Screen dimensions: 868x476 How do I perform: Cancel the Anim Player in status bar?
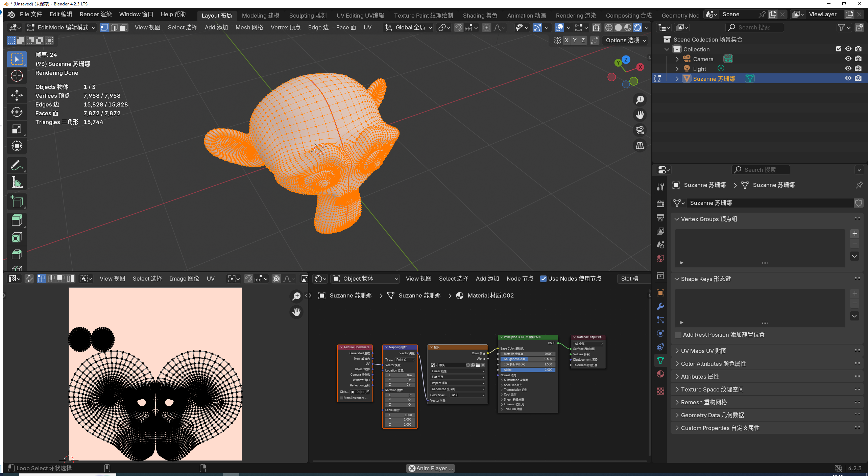click(412, 469)
